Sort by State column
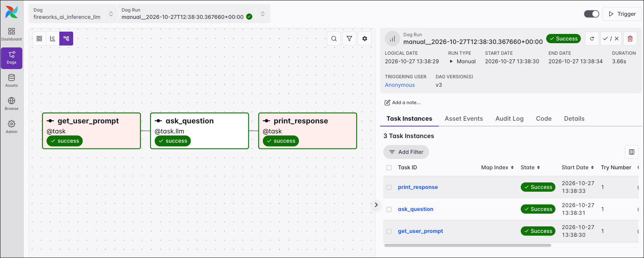This screenshot has height=258, width=644. (x=530, y=167)
